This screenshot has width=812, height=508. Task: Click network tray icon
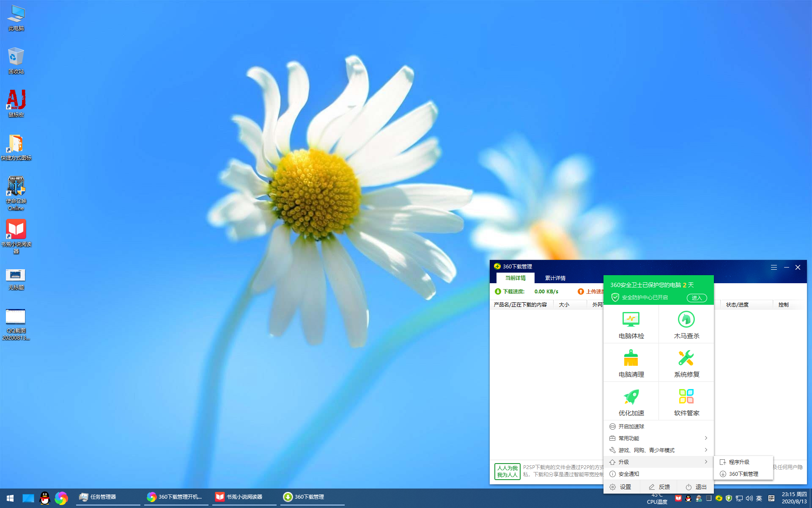(739, 498)
